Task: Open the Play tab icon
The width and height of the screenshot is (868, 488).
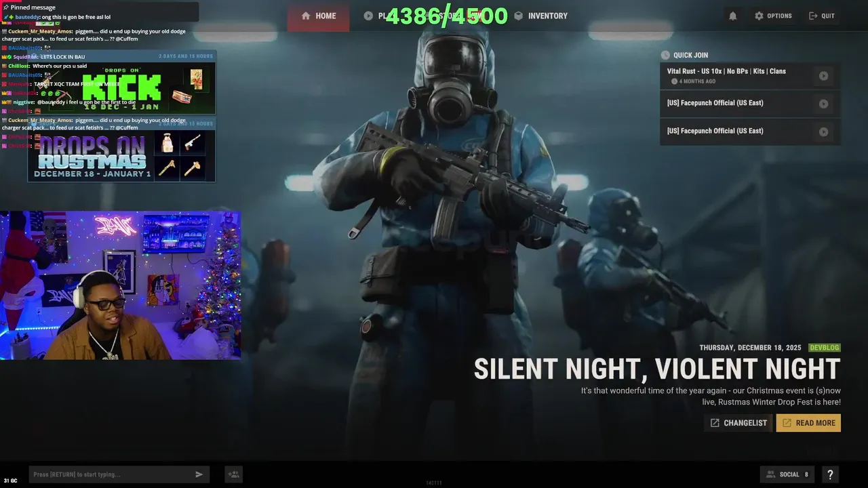Action: coord(368,16)
